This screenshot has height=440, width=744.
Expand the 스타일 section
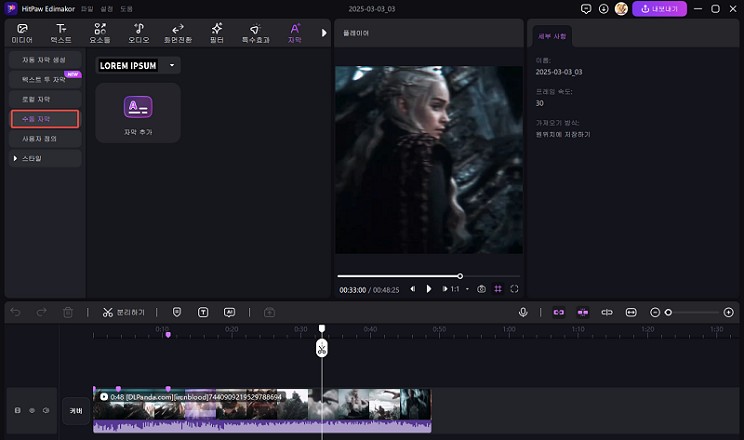coord(45,158)
